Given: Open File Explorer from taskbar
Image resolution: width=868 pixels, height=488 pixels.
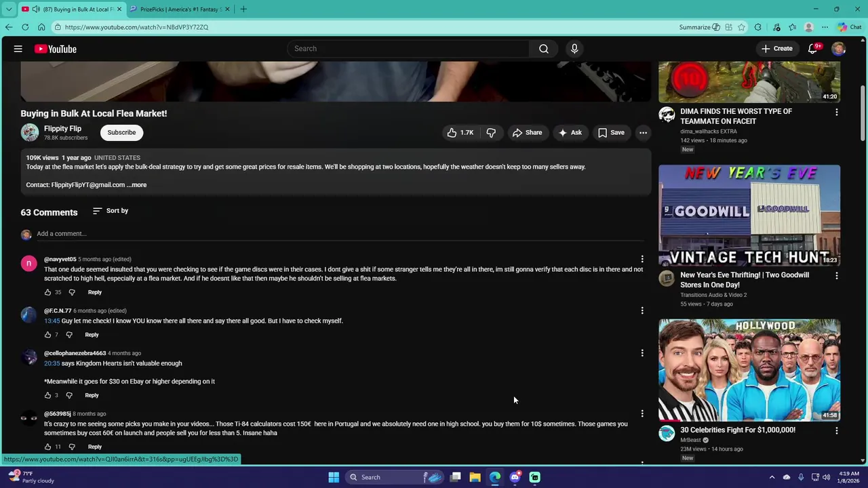Looking at the screenshot, I should pyautogui.click(x=475, y=477).
